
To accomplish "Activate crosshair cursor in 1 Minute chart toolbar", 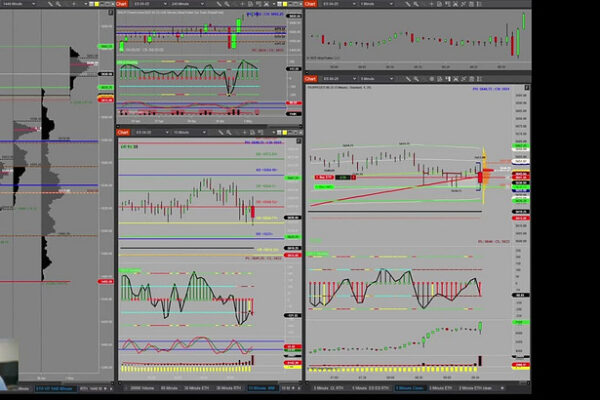I will 432,4.
